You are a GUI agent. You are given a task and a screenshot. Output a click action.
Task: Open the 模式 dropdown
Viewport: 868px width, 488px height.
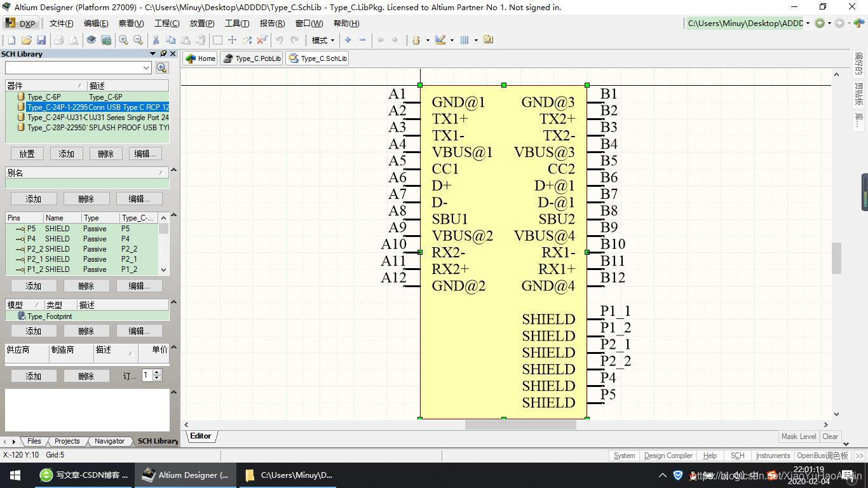[323, 40]
